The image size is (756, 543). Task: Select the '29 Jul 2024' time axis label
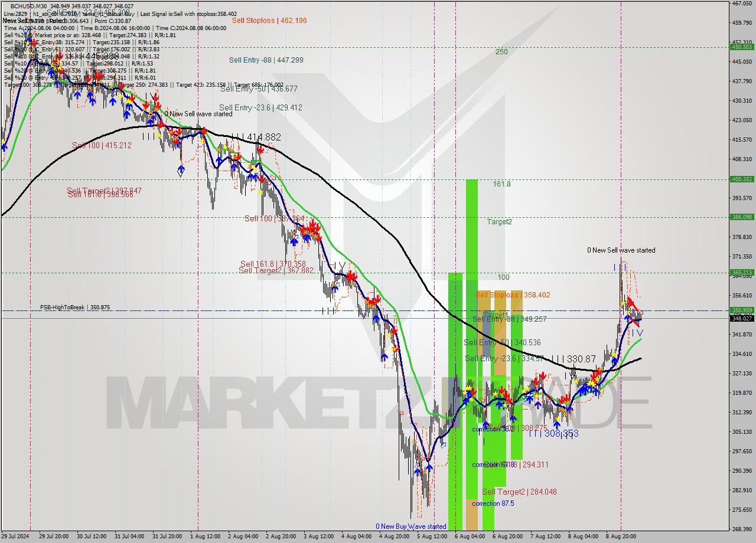16,537
